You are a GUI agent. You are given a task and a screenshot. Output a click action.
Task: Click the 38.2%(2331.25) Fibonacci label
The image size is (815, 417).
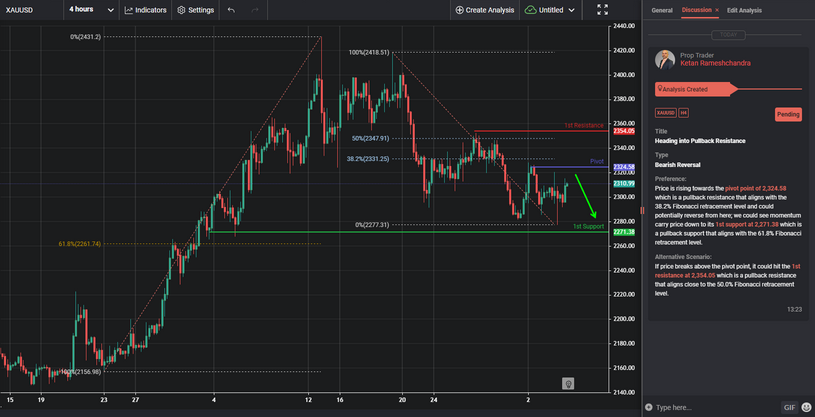(x=367, y=159)
